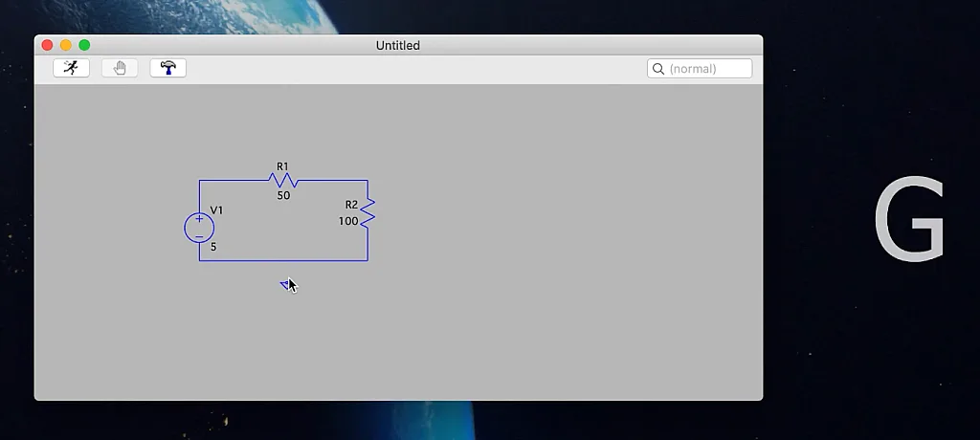The image size is (980, 440).
Task: Click the bottom wire of the circuit
Action: (287, 260)
